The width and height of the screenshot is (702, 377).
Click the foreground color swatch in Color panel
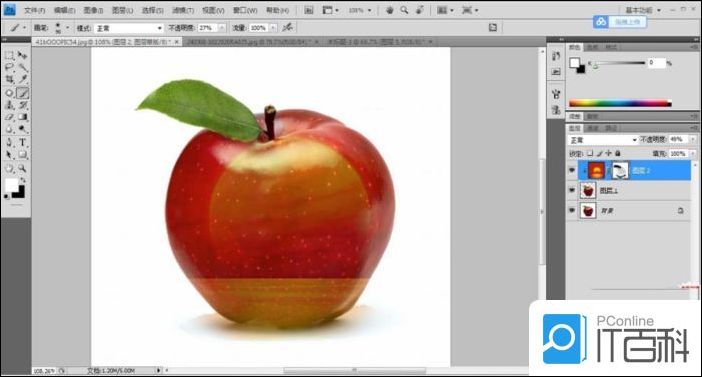[574, 63]
